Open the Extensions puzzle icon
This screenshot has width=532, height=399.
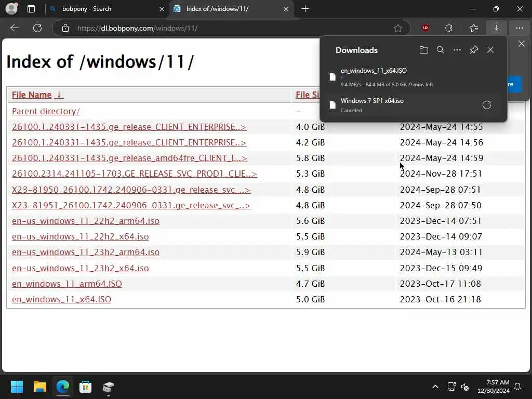(448, 28)
